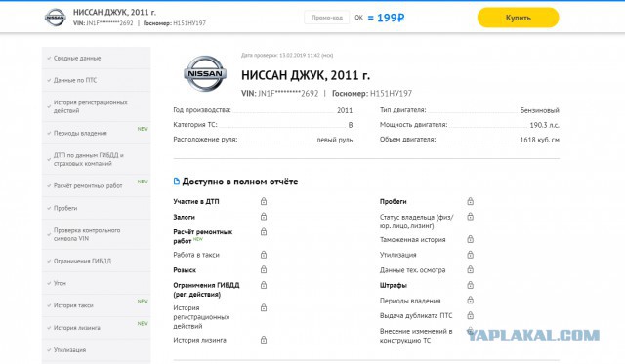Viewport: 625px width, 364px height.
Task: Click the lock icon beside Периоды владения in the report list
Action: (471, 300)
